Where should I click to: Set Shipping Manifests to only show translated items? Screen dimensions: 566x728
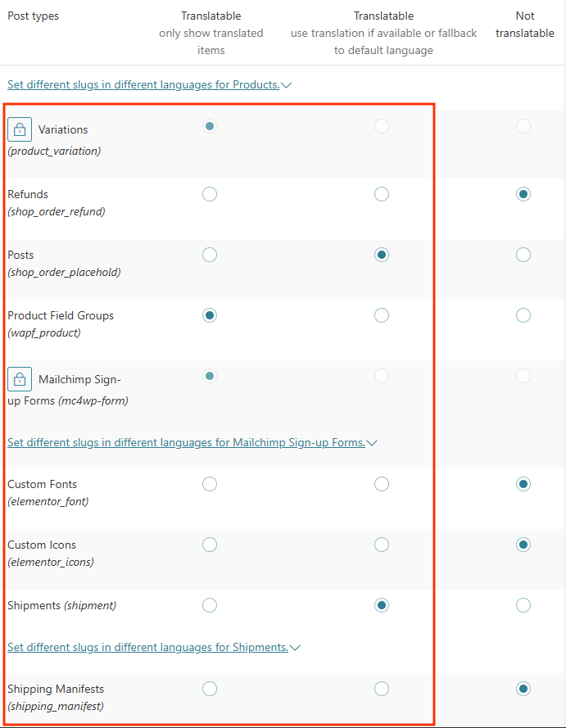210,689
